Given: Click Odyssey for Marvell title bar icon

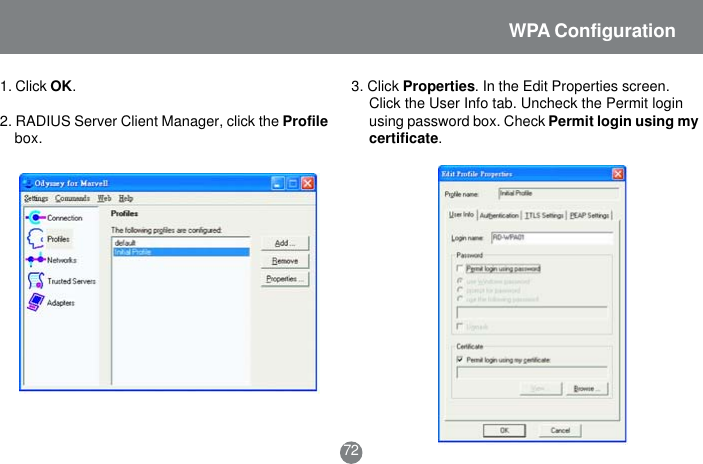Looking at the screenshot, I should (x=28, y=183).
